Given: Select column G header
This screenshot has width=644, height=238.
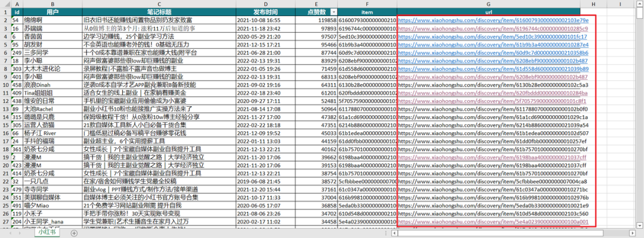Looking at the screenshot, I should click(488, 4).
